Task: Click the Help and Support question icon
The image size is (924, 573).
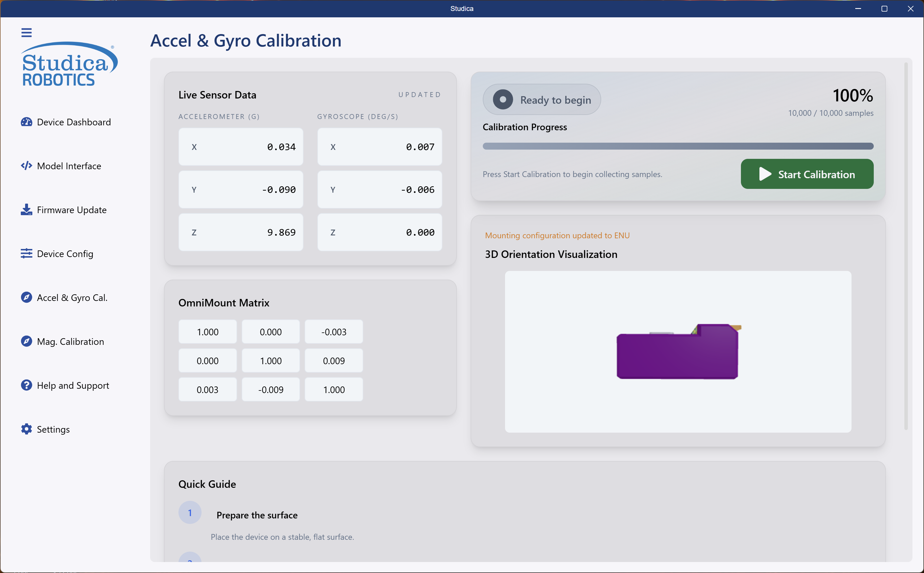Action: point(26,385)
